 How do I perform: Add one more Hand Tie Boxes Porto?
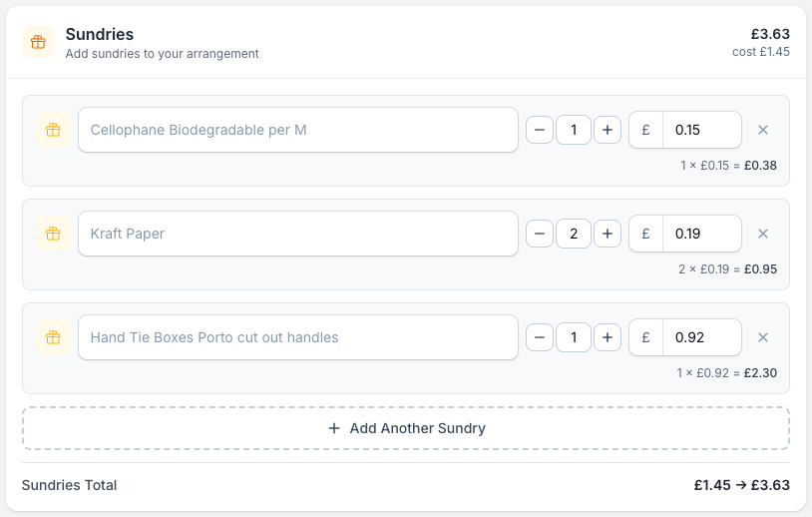[x=608, y=337]
